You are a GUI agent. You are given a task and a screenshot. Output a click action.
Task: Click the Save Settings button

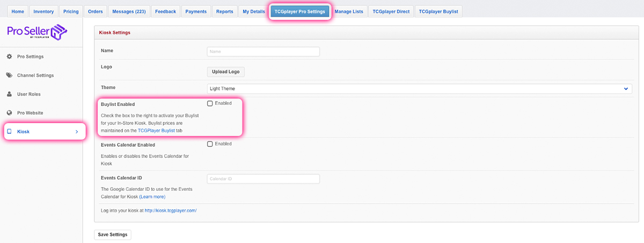(x=113, y=234)
